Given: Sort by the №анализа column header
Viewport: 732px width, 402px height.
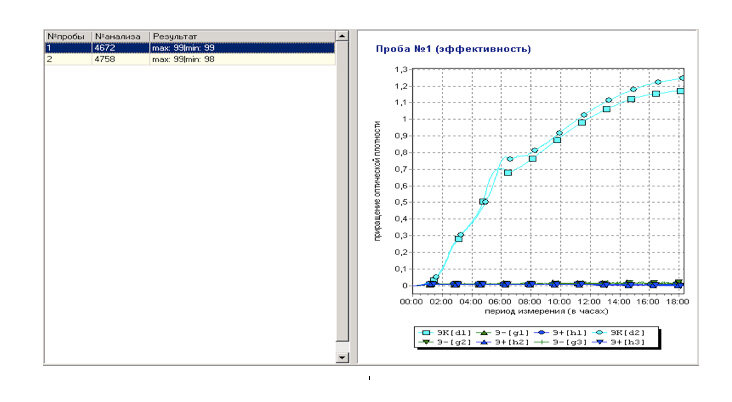Looking at the screenshot, I should point(118,36).
